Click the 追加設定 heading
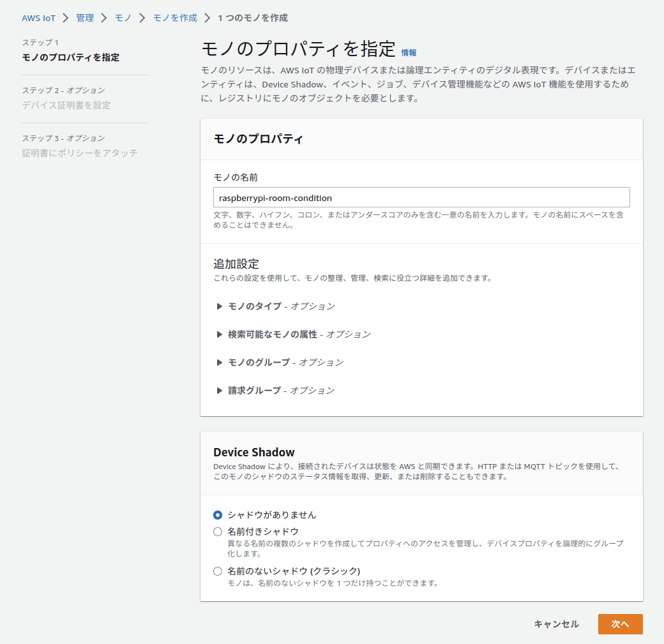 236,264
